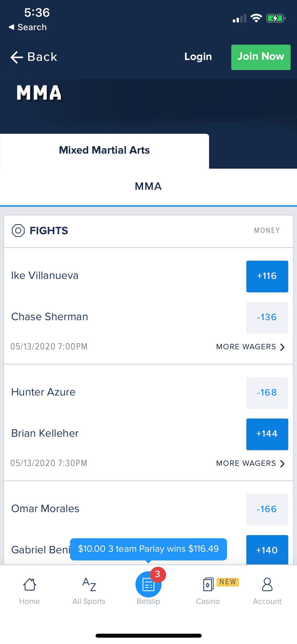Deselect Brian Kelleher +144 odds

pyautogui.click(x=267, y=434)
